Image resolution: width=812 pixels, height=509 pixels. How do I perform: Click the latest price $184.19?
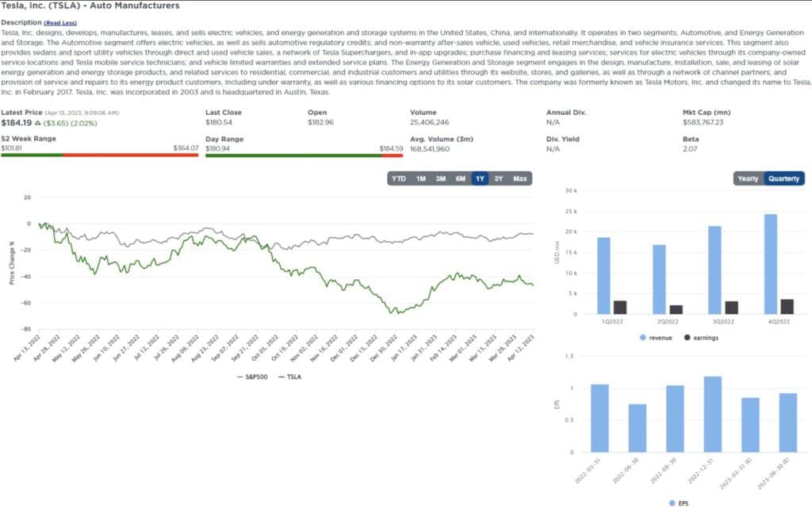coord(16,123)
